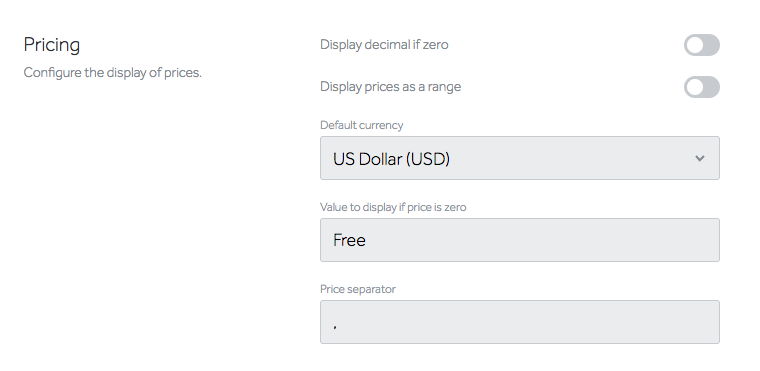The height and width of the screenshot is (371, 760).
Task: Click the Value to display if price is zero label
Action: coord(393,207)
